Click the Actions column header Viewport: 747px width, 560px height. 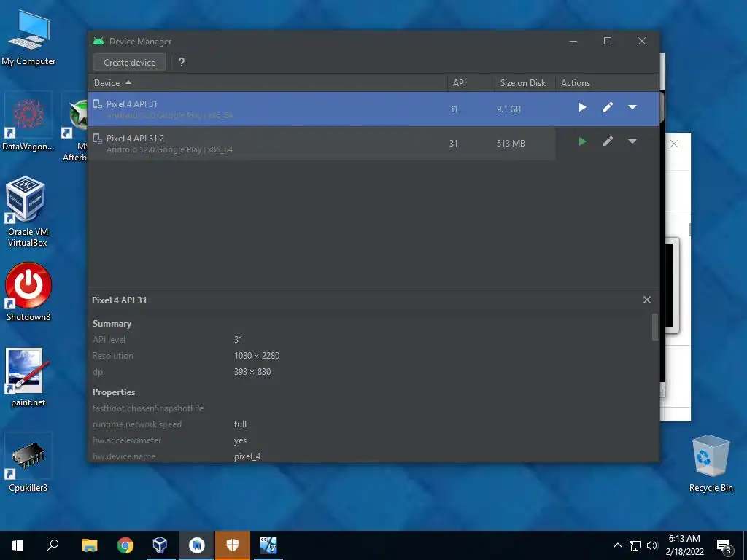point(607,83)
